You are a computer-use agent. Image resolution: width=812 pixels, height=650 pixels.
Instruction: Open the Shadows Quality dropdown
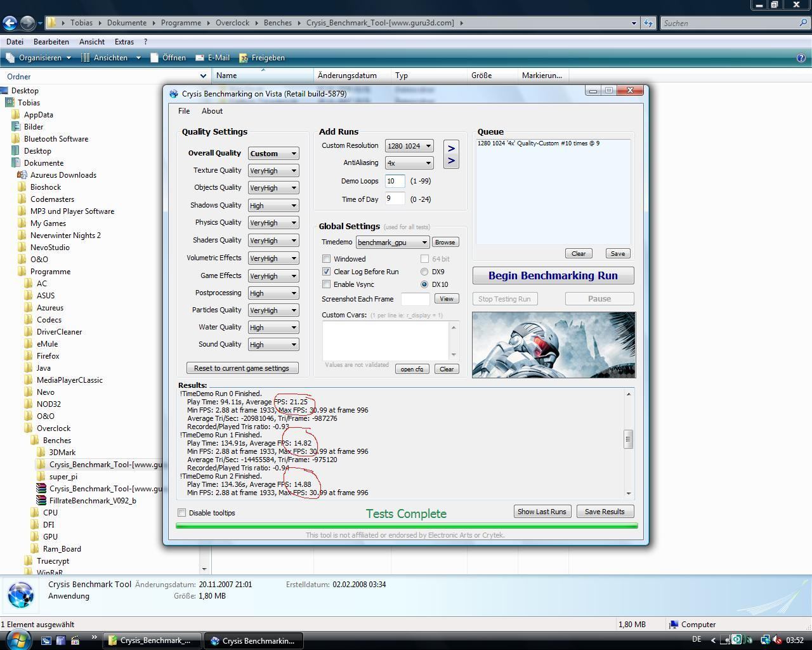click(x=273, y=206)
